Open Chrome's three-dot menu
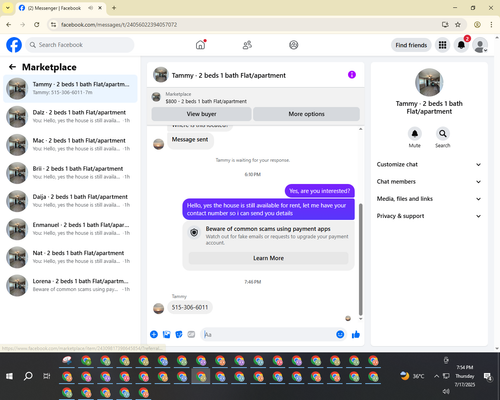Screen dimensions: 500x400 tap(491, 25)
